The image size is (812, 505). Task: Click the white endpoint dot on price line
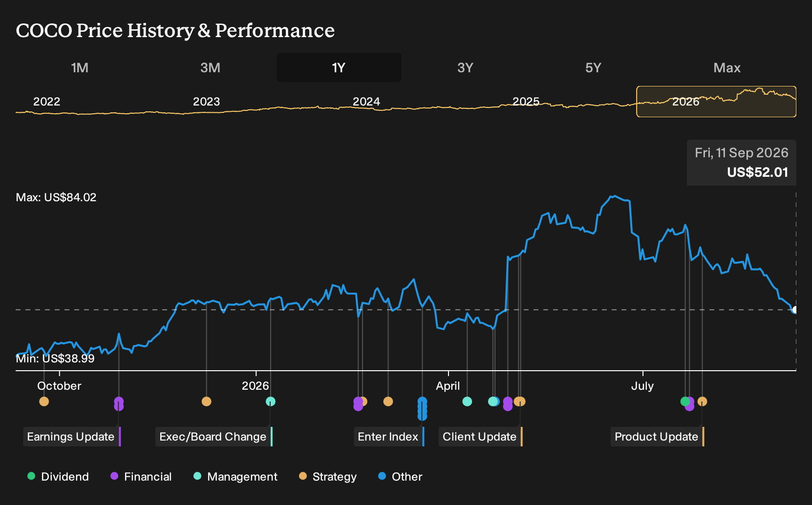(x=795, y=310)
